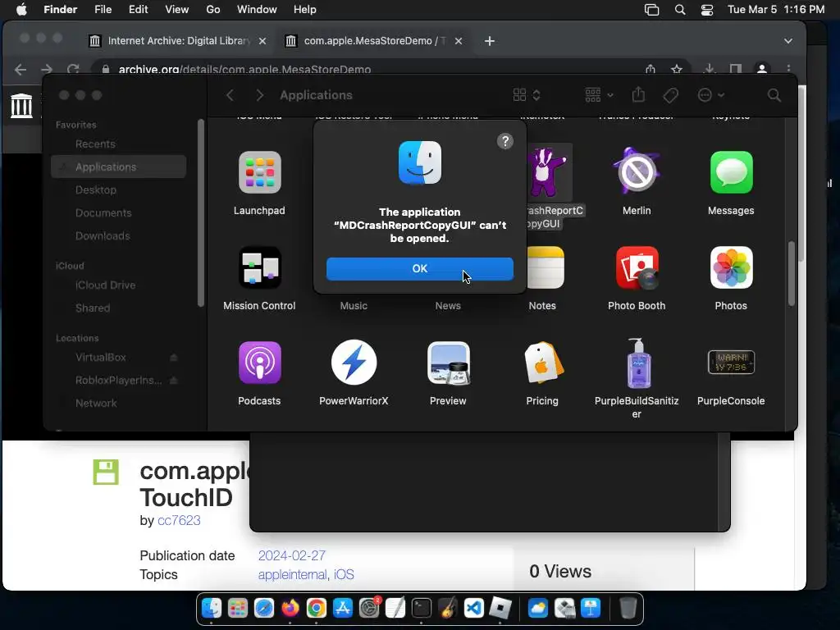Close the Internet Archive Digital Library tab
The width and height of the screenshot is (840, 630).
(262, 41)
